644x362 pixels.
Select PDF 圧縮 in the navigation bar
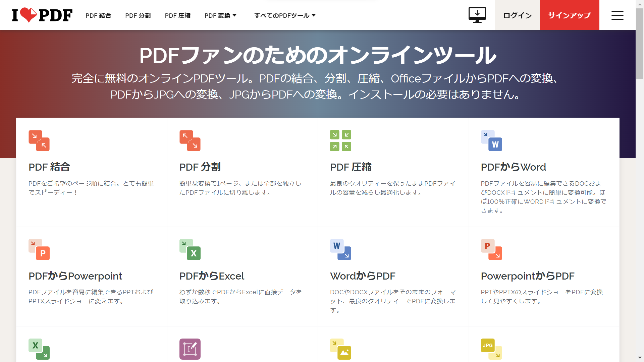point(177,15)
